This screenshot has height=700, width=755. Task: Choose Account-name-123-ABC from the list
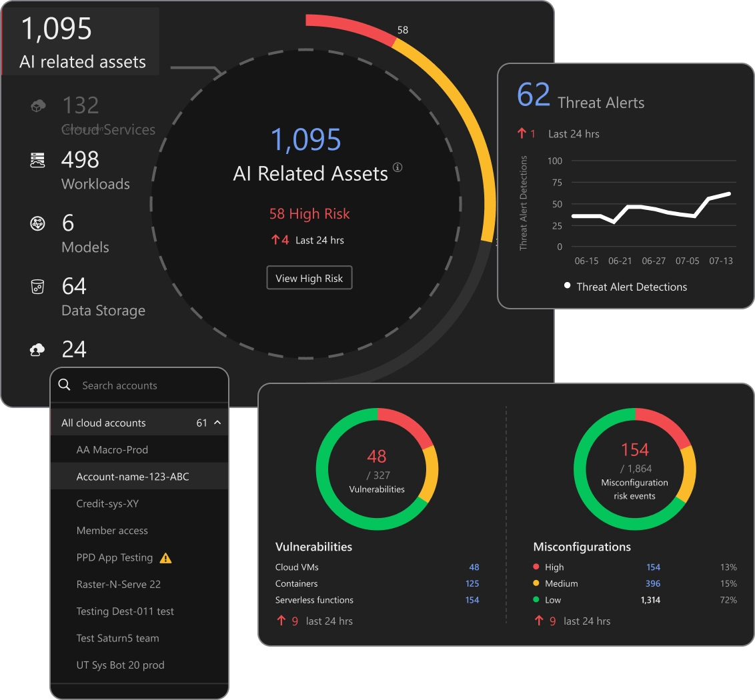pyautogui.click(x=133, y=477)
